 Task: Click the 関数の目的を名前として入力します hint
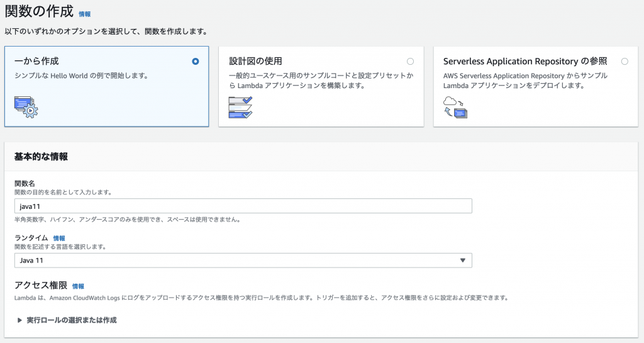(x=64, y=192)
